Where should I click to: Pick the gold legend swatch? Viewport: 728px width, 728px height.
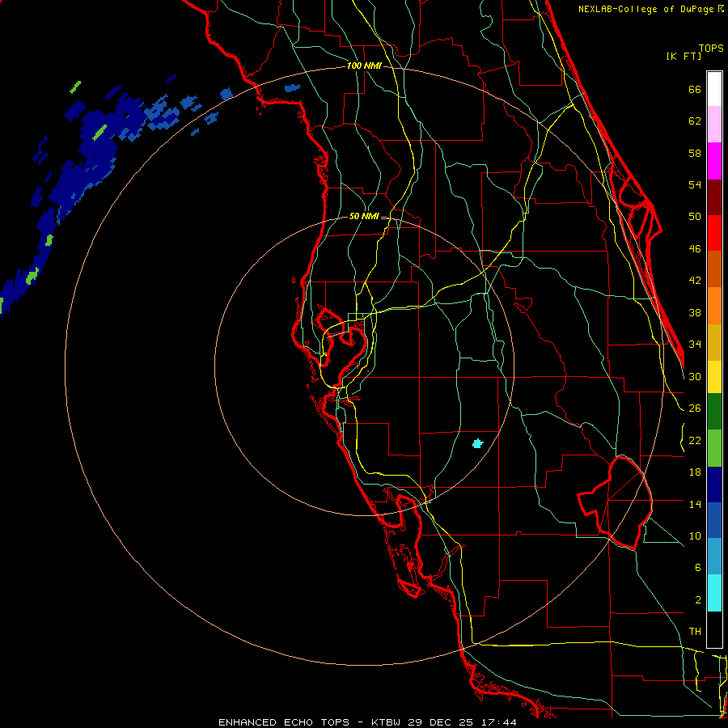click(x=714, y=342)
